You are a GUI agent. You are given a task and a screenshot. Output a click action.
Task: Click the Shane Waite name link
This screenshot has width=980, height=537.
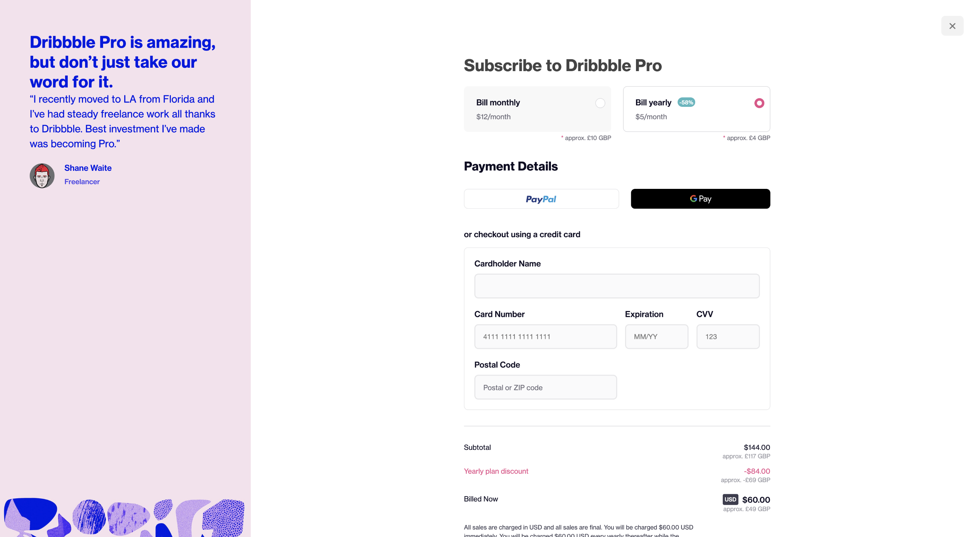click(88, 168)
